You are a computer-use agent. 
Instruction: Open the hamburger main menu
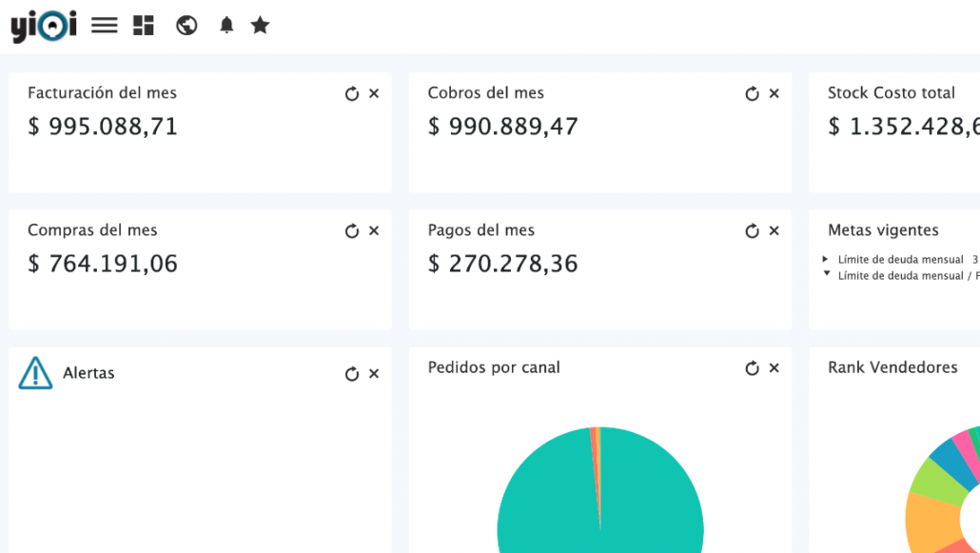click(x=105, y=26)
